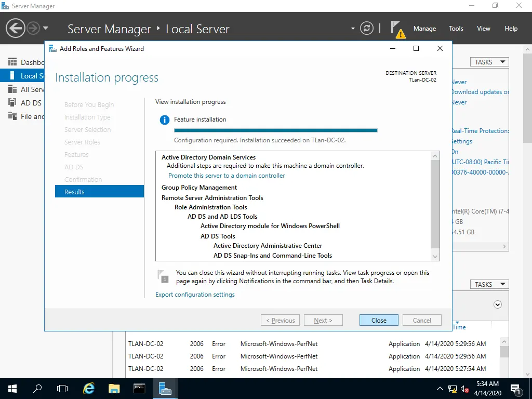Click Active Directory Administrative Center entry
This screenshot has width=532, height=399.
click(x=268, y=245)
